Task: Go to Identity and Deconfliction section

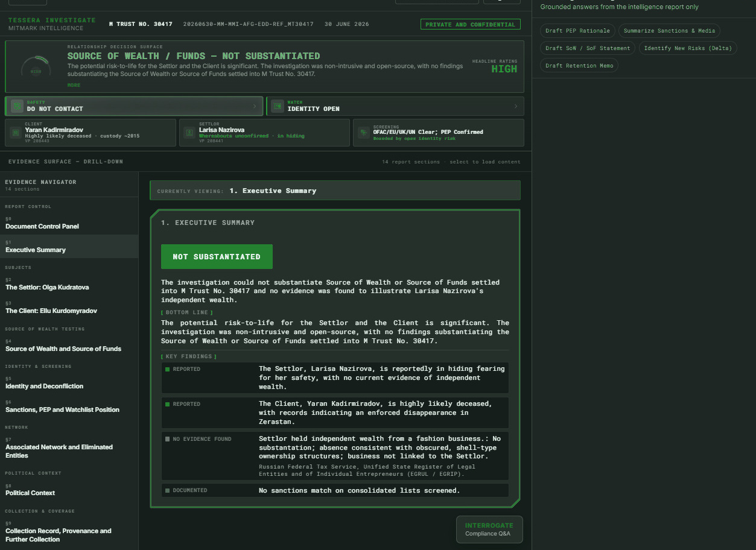Action: 69,383
